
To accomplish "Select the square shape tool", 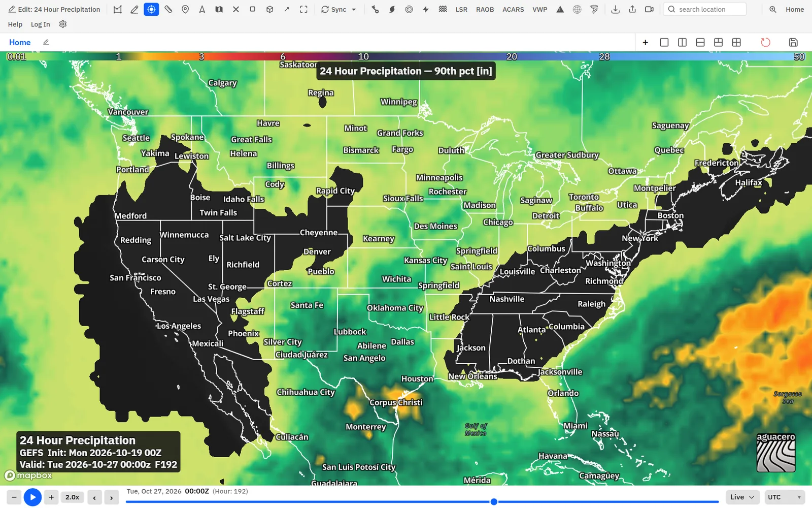I will pyautogui.click(x=253, y=9).
